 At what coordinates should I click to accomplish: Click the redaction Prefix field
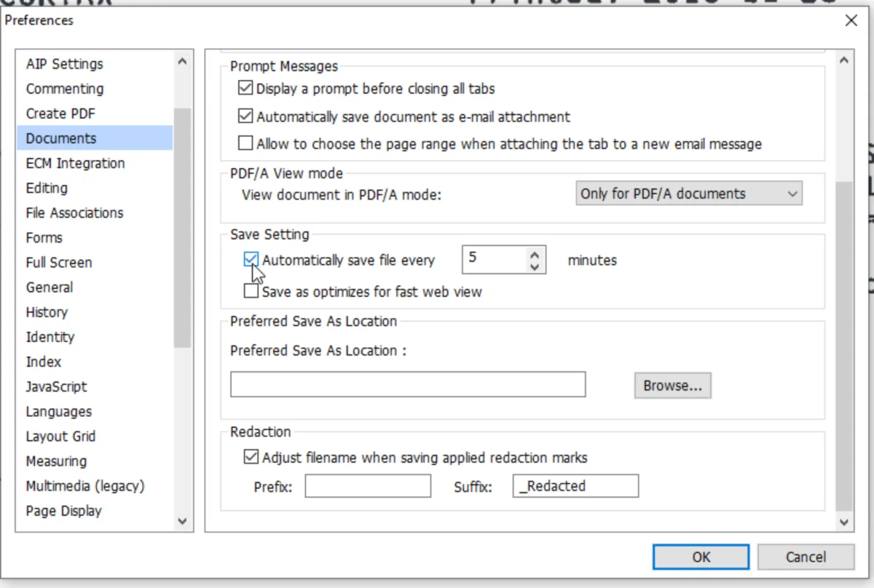pyautogui.click(x=368, y=486)
